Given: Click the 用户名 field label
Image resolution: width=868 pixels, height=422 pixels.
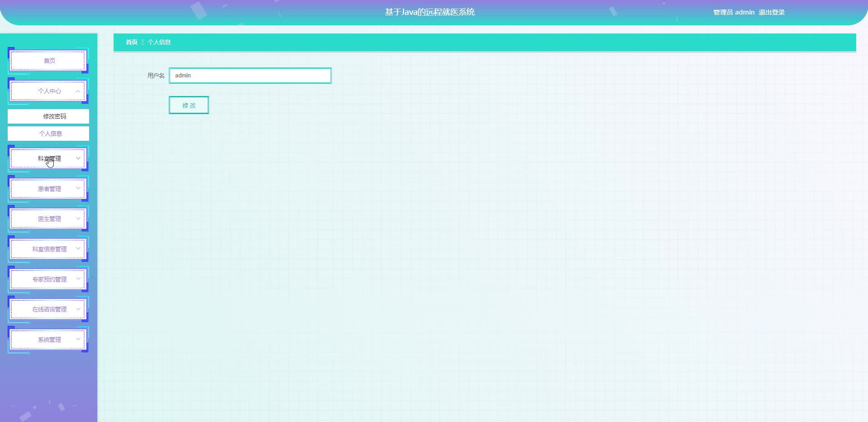Looking at the screenshot, I should point(156,76).
